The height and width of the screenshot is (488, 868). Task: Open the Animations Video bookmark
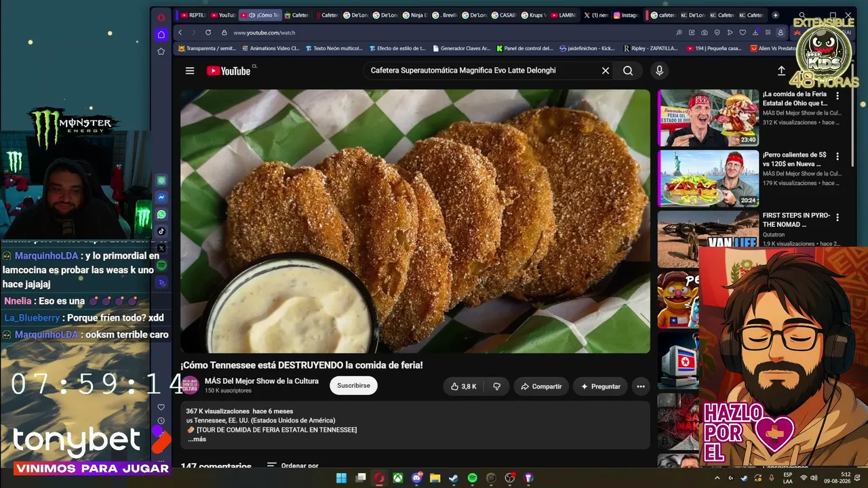[271, 48]
